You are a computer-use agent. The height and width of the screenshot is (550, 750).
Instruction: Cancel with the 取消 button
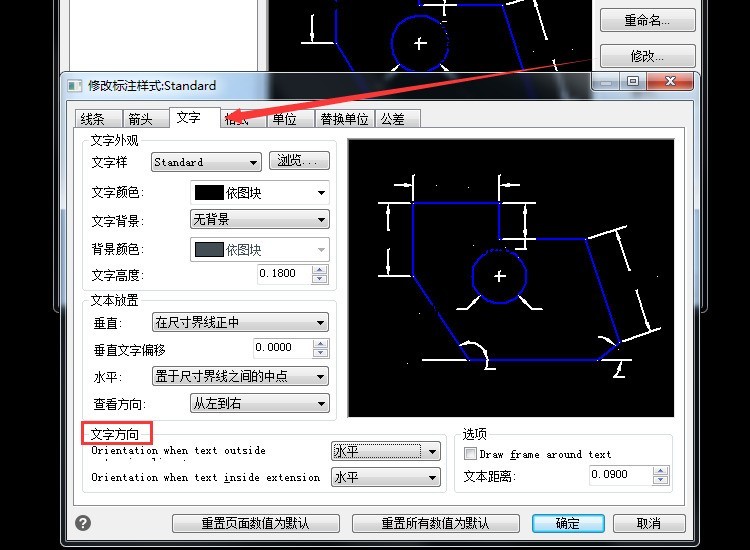[x=649, y=523]
